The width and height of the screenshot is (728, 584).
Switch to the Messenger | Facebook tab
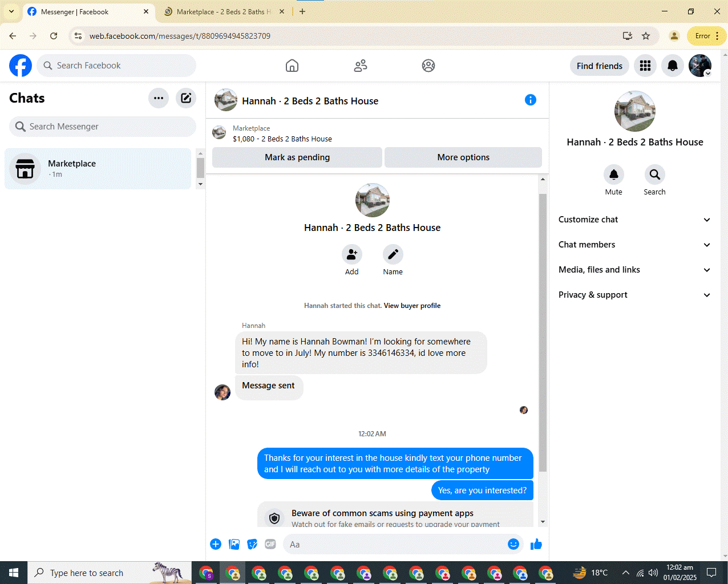point(88,11)
